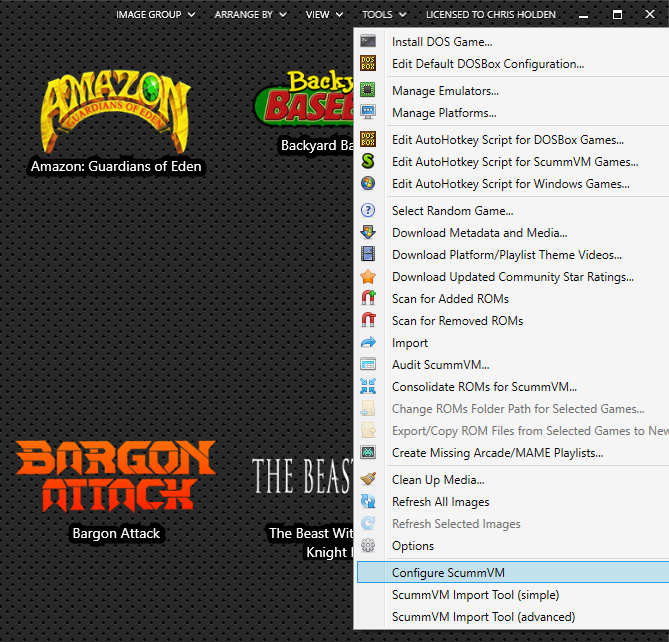Click the download arrow icon beside Download Metadata and Media
Viewport: 669px width, 642px height.
tap(368, 232)
